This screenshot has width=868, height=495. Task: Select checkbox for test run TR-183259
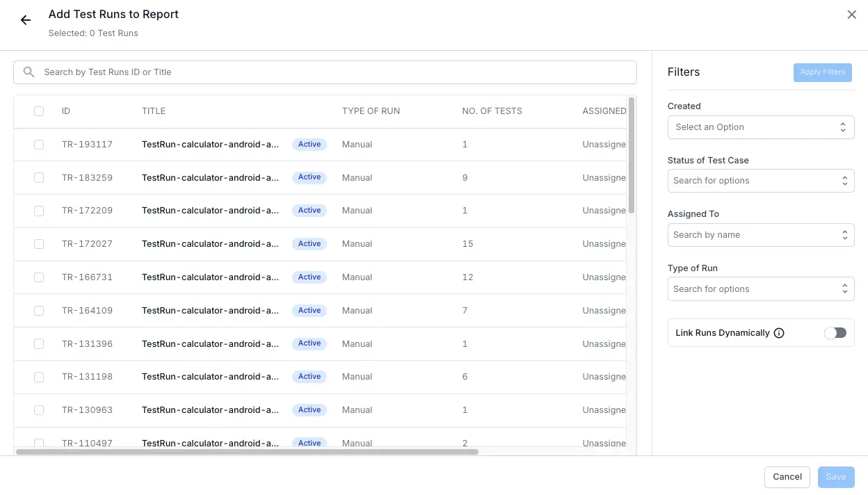coord(39,178)
